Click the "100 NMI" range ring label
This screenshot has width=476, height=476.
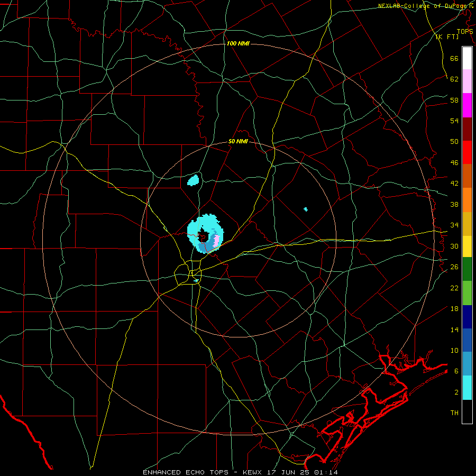pyautogui.click(x=238, y=44)
